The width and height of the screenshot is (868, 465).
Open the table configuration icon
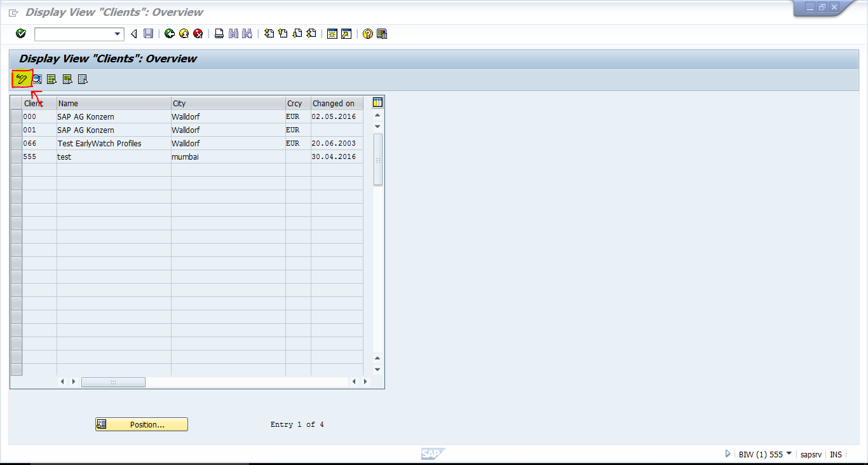click(x=378, y=103)
